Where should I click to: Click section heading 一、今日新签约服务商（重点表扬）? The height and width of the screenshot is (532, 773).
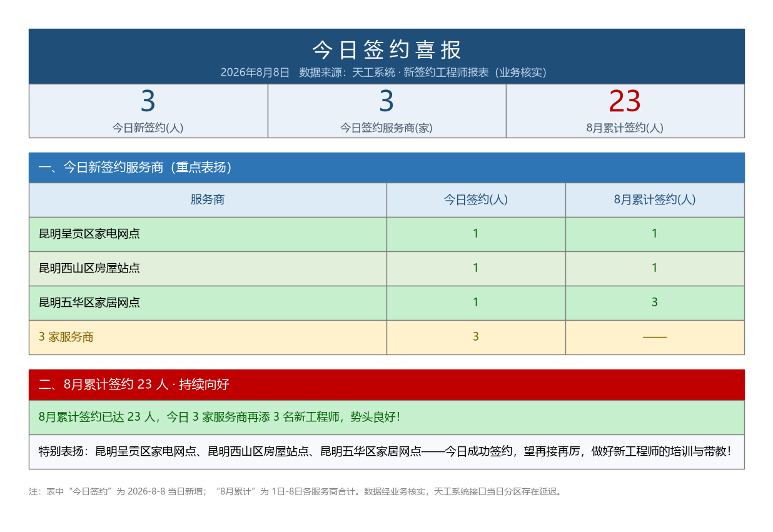(135, 168)
